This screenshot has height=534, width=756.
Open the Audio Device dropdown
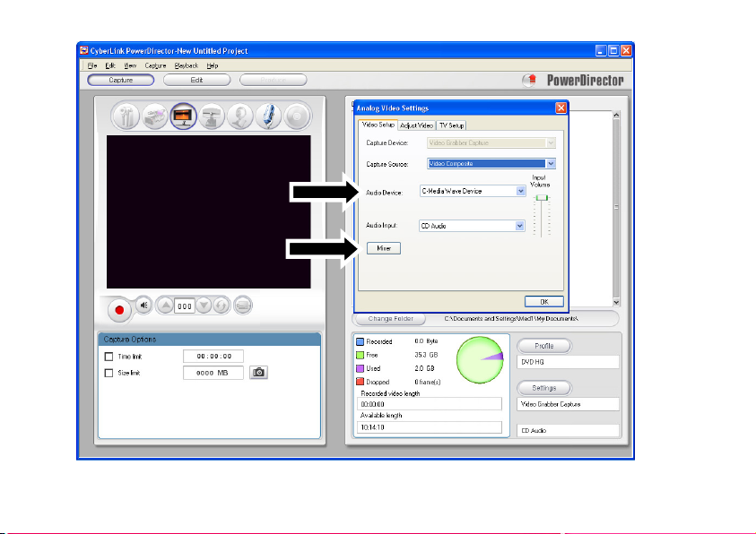521,191
